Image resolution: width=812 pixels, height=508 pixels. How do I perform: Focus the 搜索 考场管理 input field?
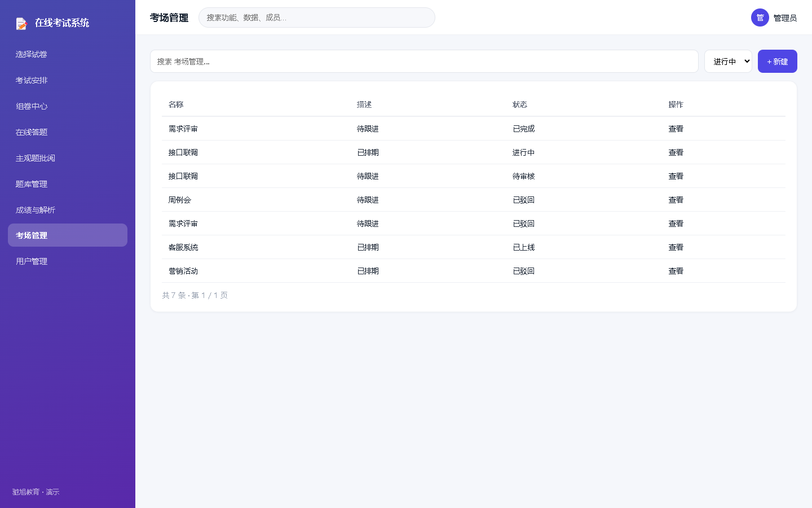pos(424,62)
